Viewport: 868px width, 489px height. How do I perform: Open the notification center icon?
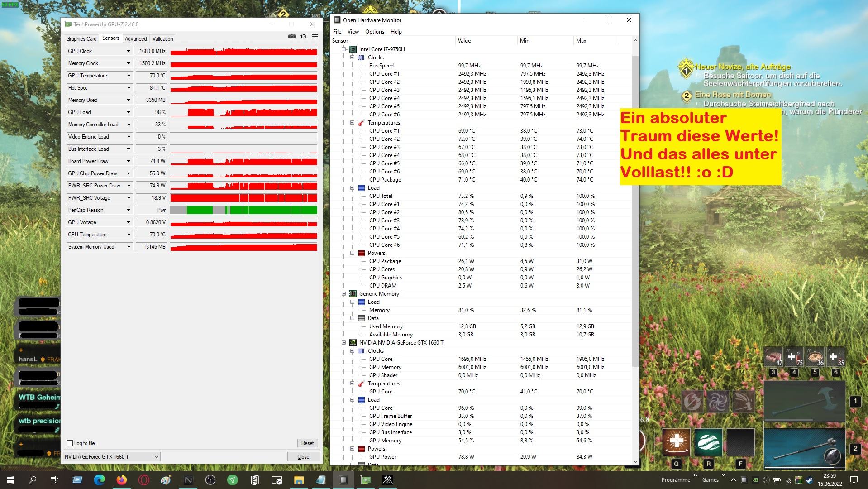coord(854,480)
